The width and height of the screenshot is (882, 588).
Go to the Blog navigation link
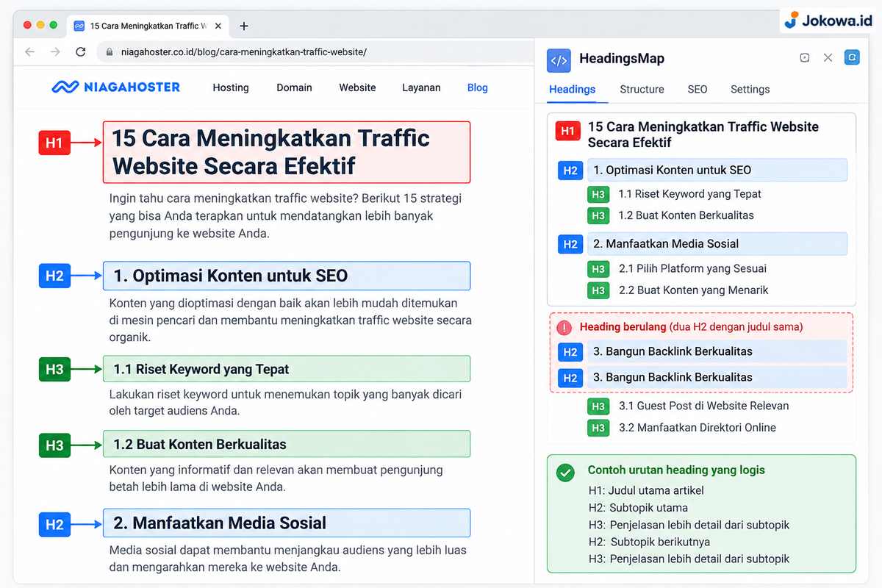click(x=478, y=87)
